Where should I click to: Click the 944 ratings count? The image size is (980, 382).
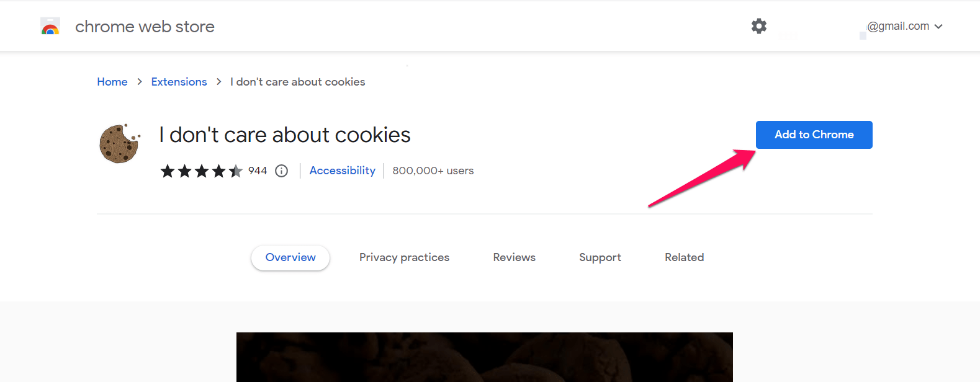pos(258,171)
